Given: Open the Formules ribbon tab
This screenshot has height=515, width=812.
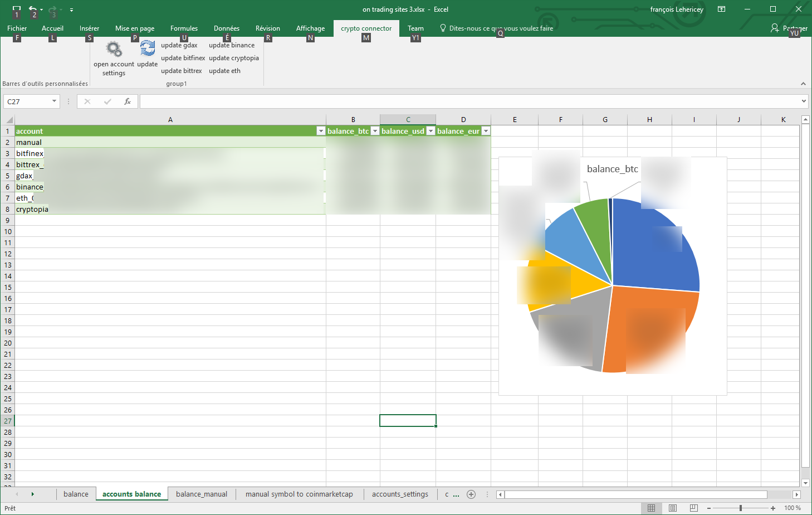Looking at the screenshot, I should click(x=184, y=28).
